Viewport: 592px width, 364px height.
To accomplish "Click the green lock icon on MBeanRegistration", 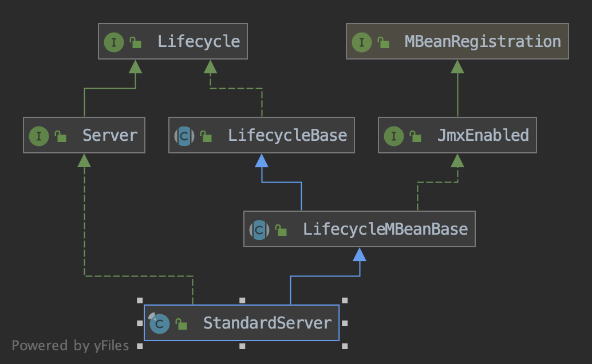I will tap(384, 42).
